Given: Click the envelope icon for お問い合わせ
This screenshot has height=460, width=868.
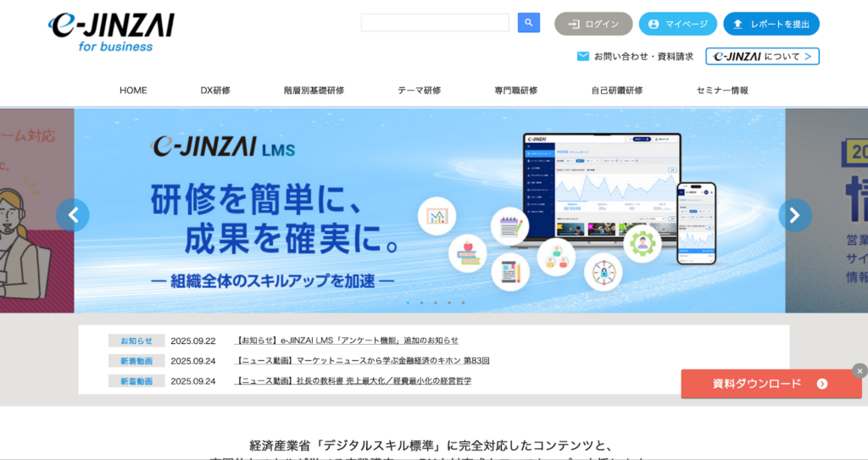Looking at the screenshot, I should click(x=583, y=57).
